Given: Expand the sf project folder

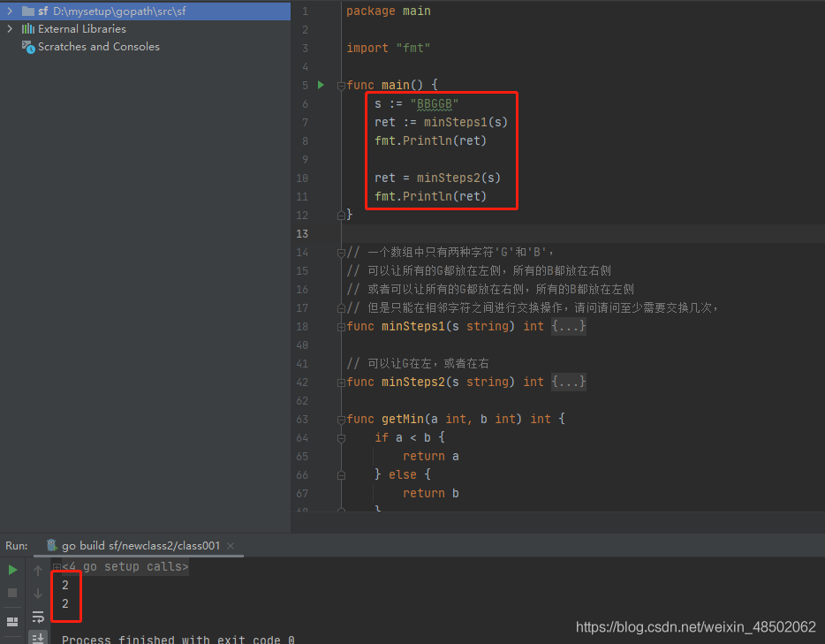Looking at the screenshot, I should (10, 11).
